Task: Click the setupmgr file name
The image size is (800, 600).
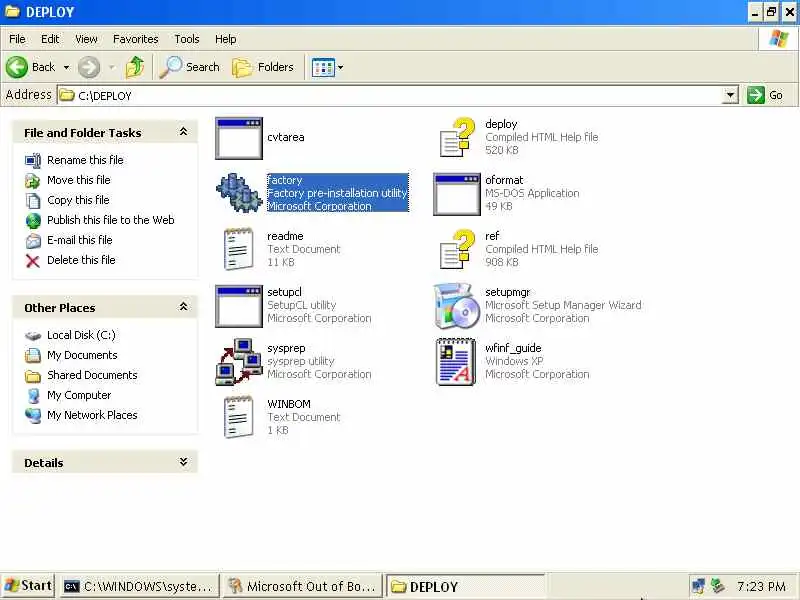Action: tap(508, 292)
